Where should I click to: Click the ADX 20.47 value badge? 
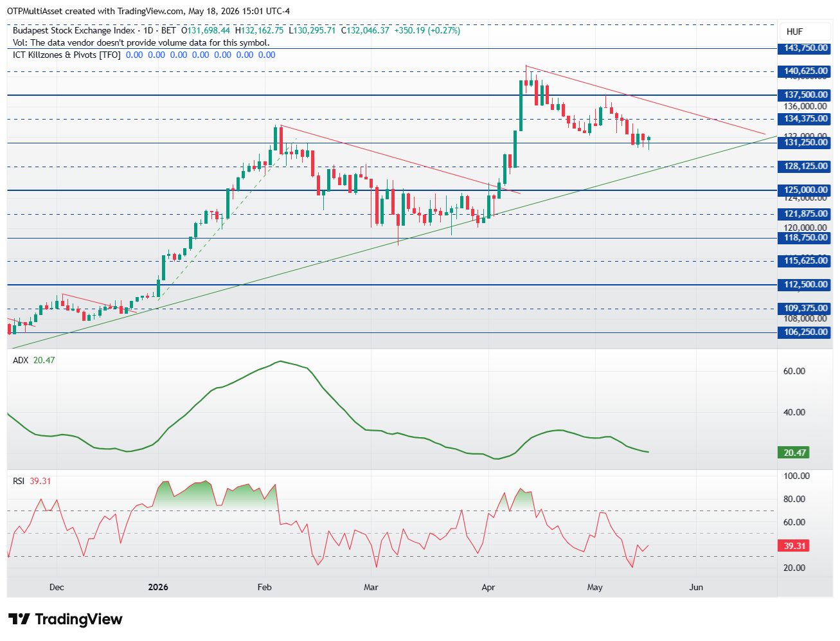(x=794, y=453)
